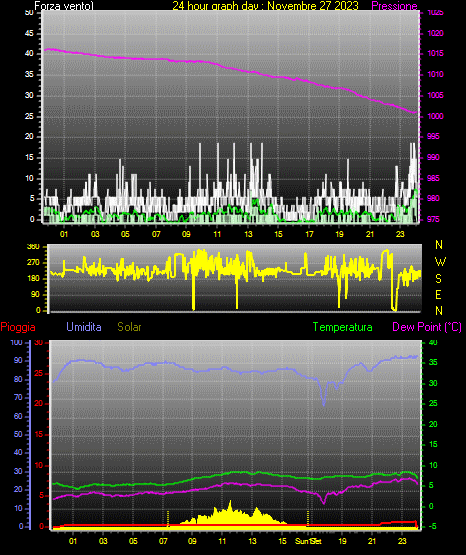Click the 'Sun Set' marker label on the bottom axis
This screenshot has width=466, height=555.
(308, 541)
